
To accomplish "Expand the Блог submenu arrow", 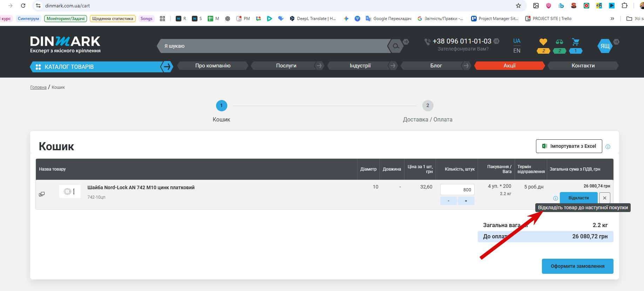I will (x=466, y=66).
